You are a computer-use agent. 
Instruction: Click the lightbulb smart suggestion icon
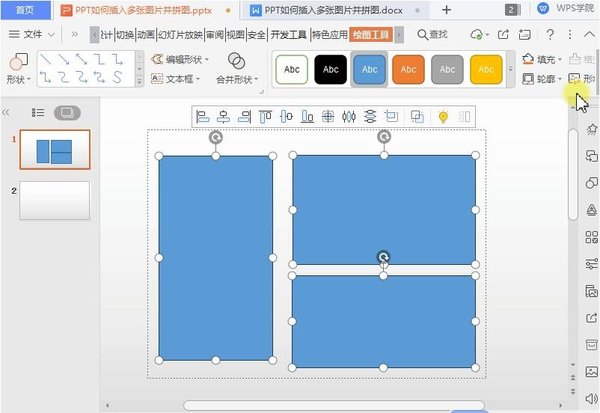point(443,117)
